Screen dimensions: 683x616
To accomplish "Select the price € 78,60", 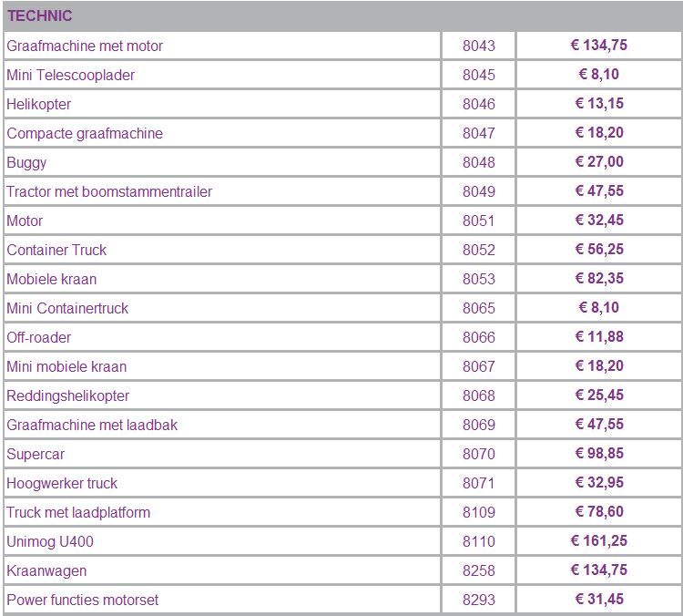I will pos(599,513).
